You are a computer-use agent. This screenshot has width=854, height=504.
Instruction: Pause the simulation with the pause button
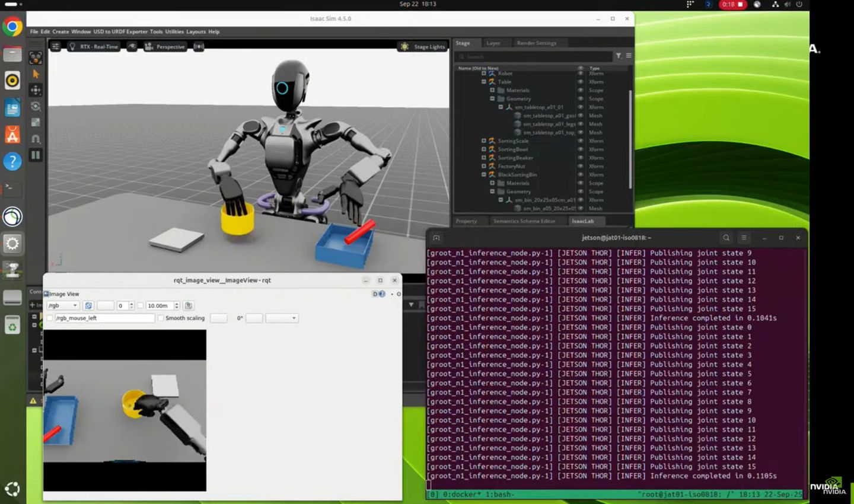pos(36,155)
